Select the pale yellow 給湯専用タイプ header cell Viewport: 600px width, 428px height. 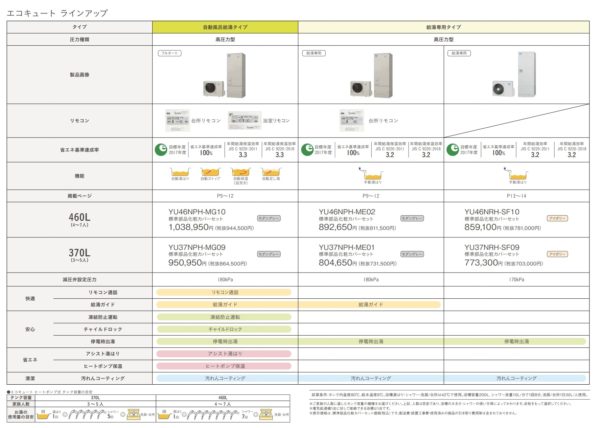(444, 27)
